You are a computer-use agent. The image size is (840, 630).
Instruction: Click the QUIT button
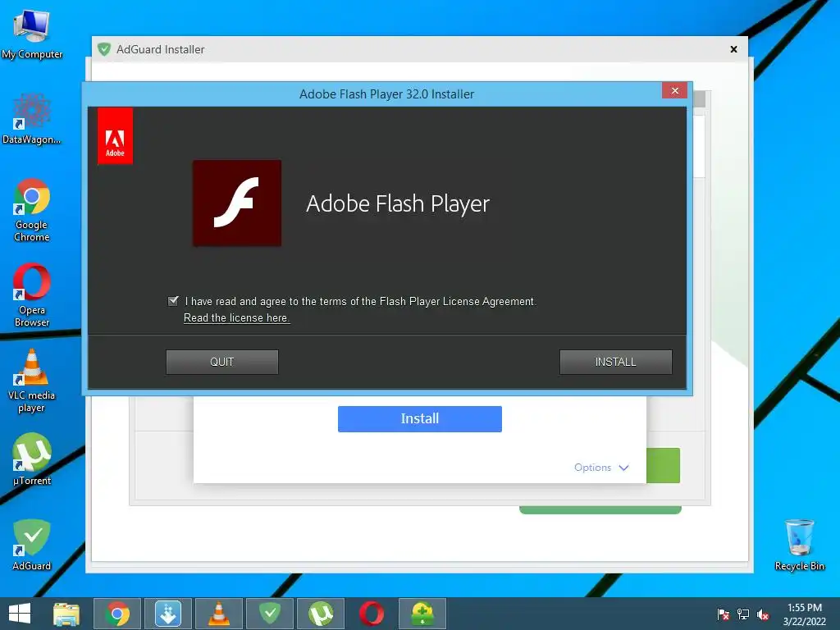[222, 362]
